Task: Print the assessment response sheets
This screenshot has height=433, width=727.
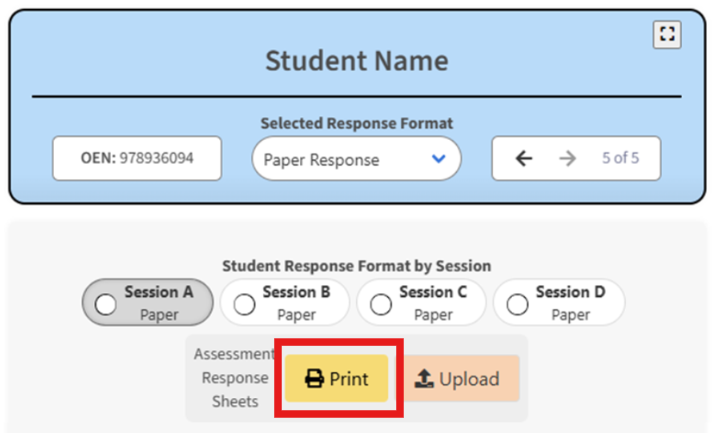Action: coord(337,378)
